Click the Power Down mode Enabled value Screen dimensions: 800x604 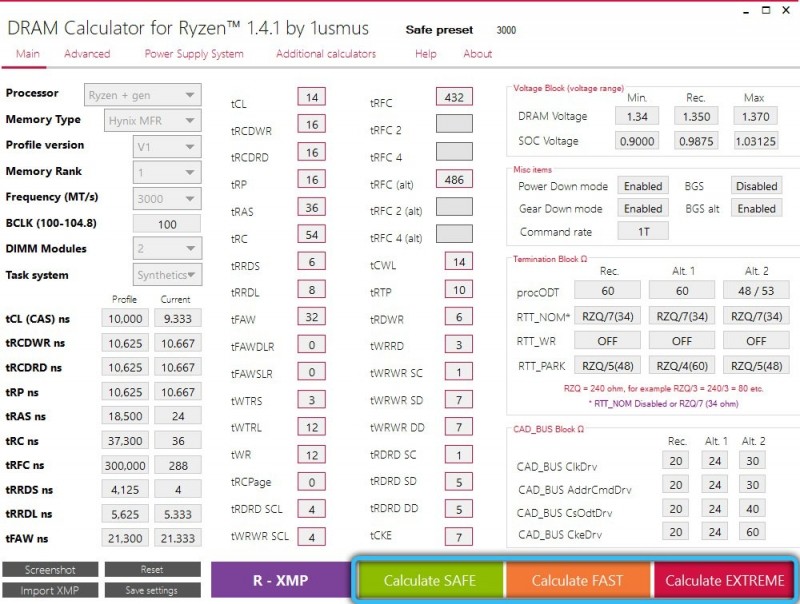(x=643, y=186)
